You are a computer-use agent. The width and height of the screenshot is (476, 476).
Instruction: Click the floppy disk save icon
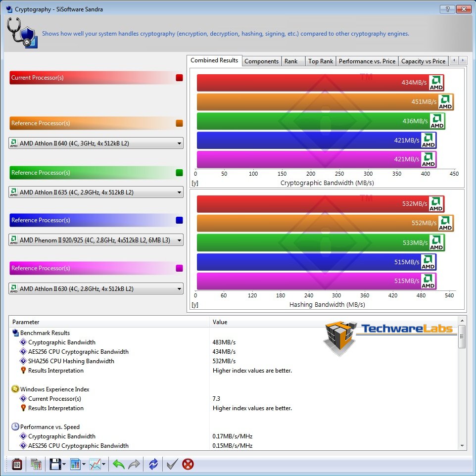click(55, 464)
